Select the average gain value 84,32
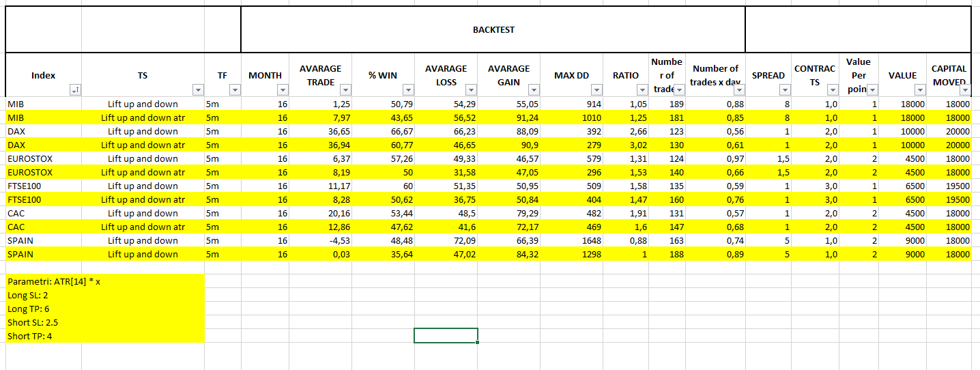Image resolution: width=980 pixels, height=370 pixels. 508,254
